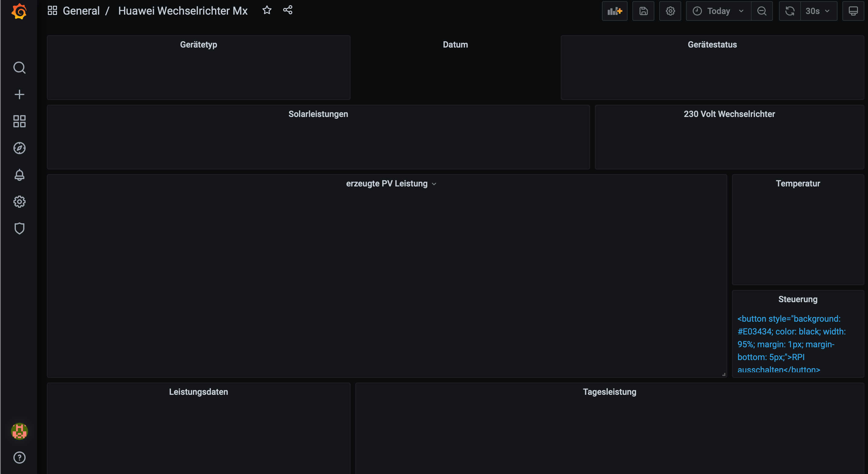Share the dashboard via share icon
868x474 pixels.
pyautogui.click(x=287, y=10)
